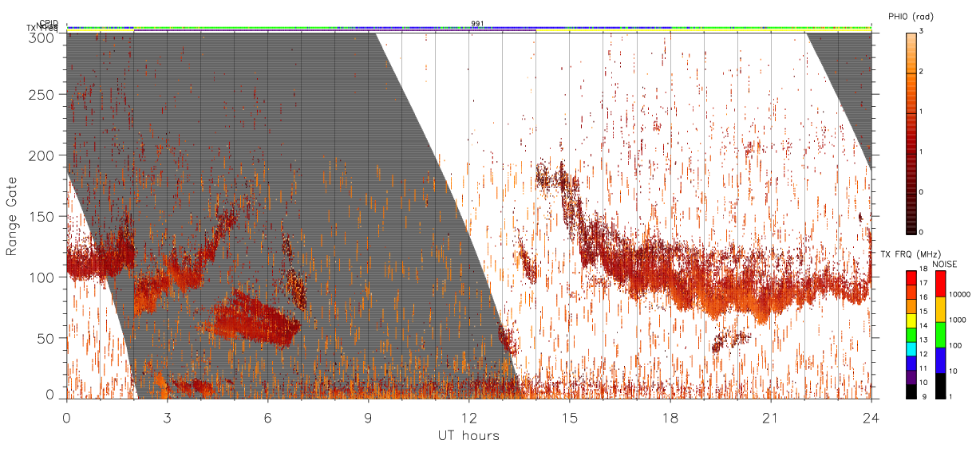Click the '15' tick on UT hours axis
The width and height of the screenshot is (980, 452).
coord(569,417)
